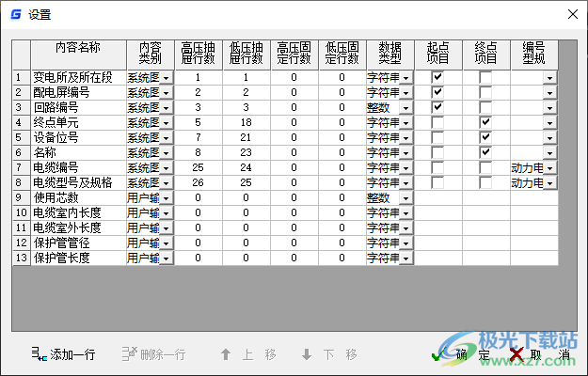Click 高压抽屉行数 value 26 for 电缆型号及规格
The width and height of the screenshot is (588, 376).
pyautogui.click(x=198, y=182)
